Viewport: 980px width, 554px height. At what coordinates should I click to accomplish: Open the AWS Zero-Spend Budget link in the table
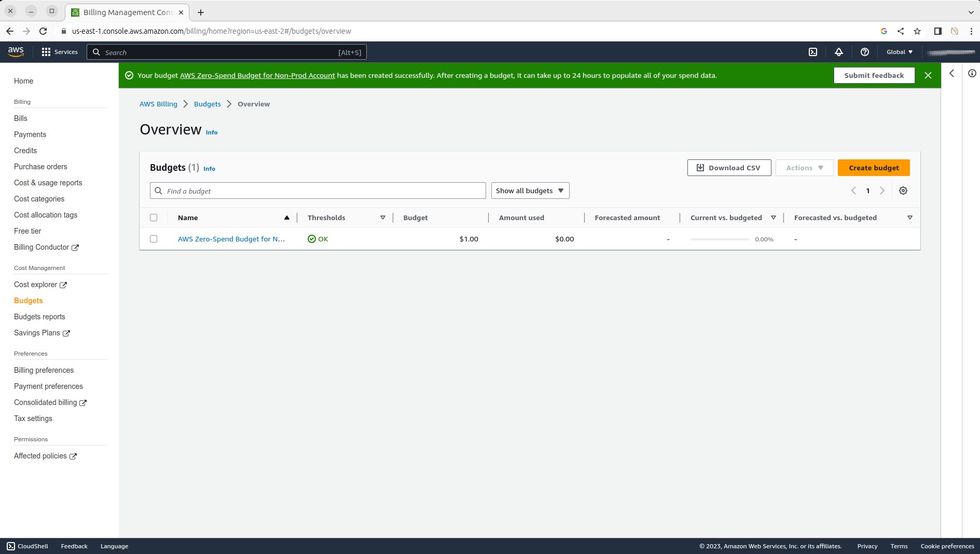[x=231, y=239]
